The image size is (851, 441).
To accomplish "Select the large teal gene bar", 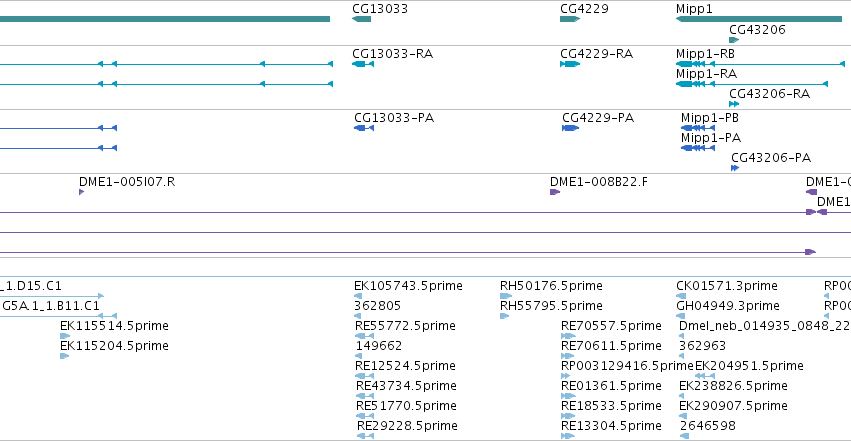I will tap(165, 19).
